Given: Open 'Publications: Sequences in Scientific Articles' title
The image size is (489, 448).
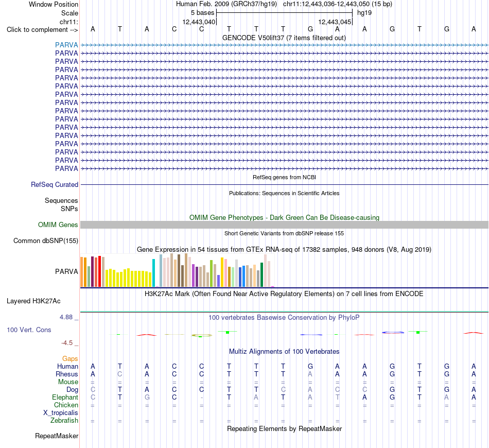Looking at the screenshot, I should point(284,193).
